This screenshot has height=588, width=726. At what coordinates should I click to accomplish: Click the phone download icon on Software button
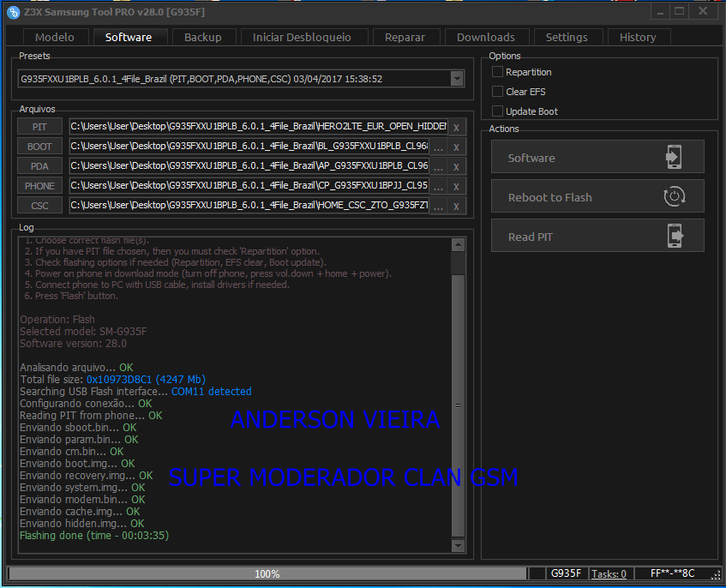(x=674, y=157)
